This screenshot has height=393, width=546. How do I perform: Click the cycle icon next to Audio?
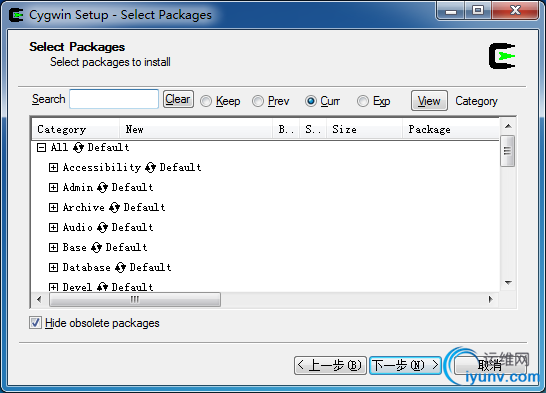click(102, 227)
